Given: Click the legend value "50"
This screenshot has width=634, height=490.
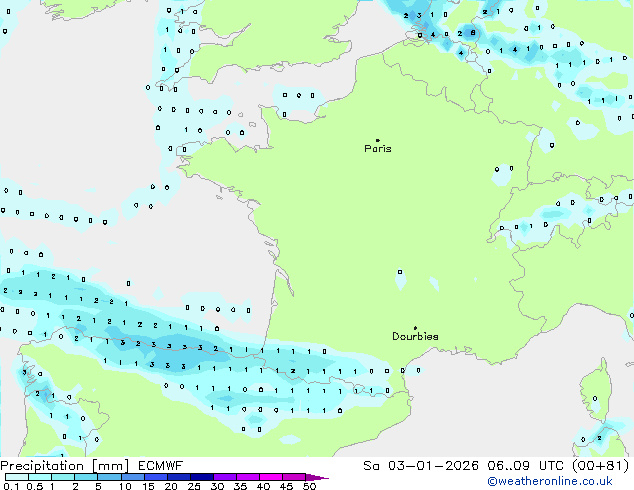Looking at the screenshot, I should (x=310, y=486).
